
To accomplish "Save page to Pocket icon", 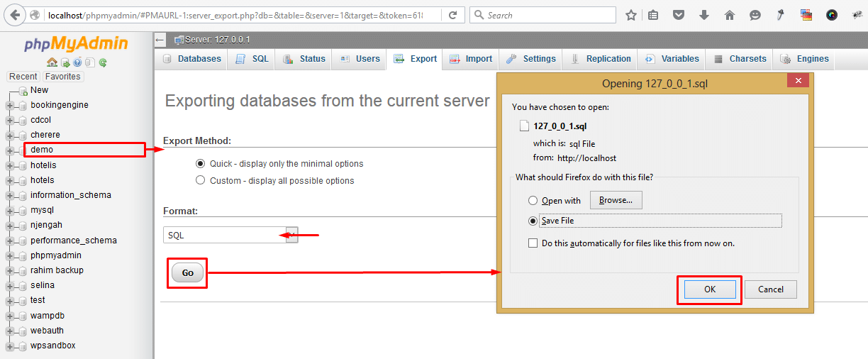I will [x=679, y=15].
